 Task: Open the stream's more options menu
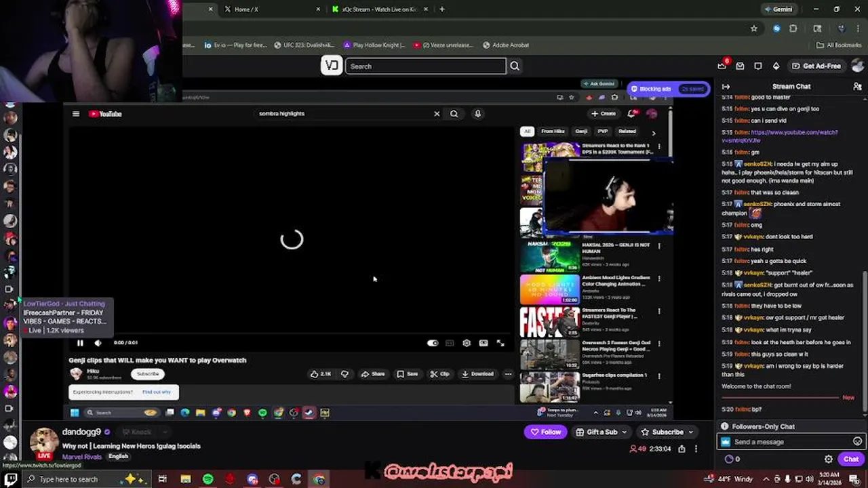coord(696,449)
